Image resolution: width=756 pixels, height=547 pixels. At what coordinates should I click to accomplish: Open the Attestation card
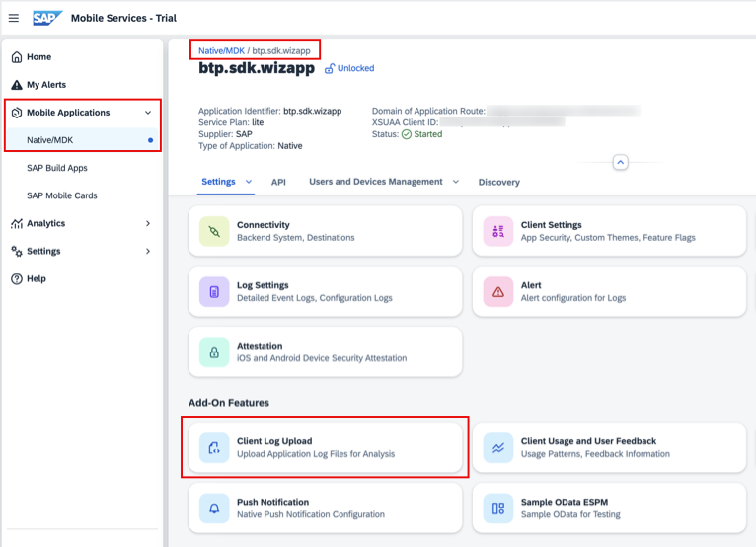tap(326, 352)
